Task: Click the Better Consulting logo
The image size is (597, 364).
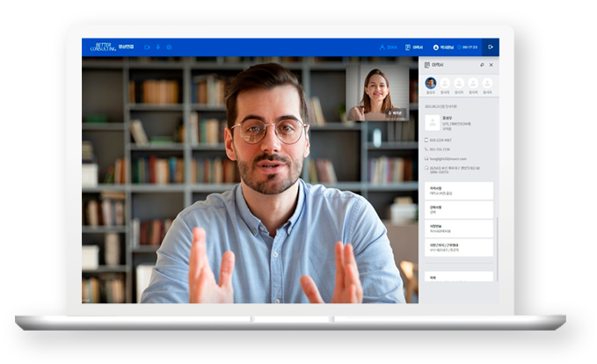Action: 103,47
